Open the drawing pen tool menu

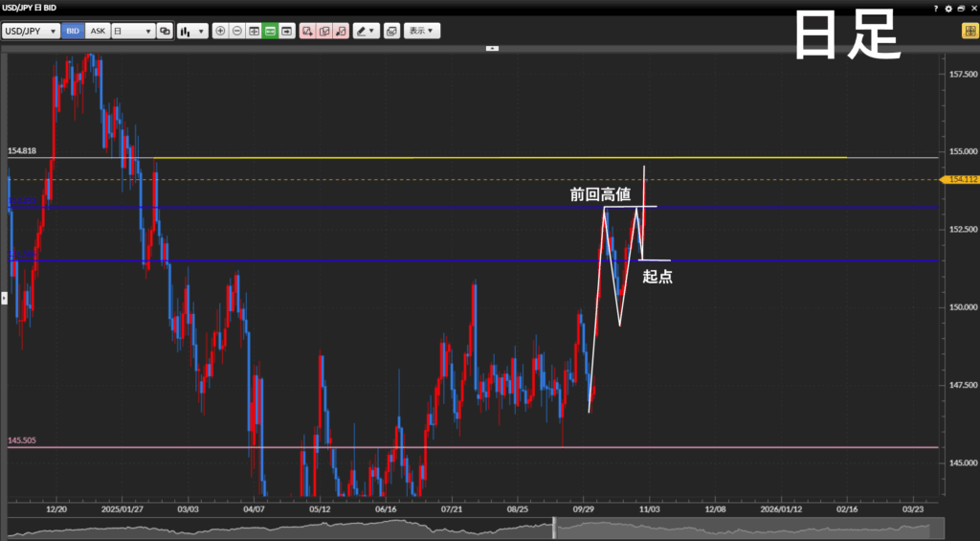(x=366, y=31)
